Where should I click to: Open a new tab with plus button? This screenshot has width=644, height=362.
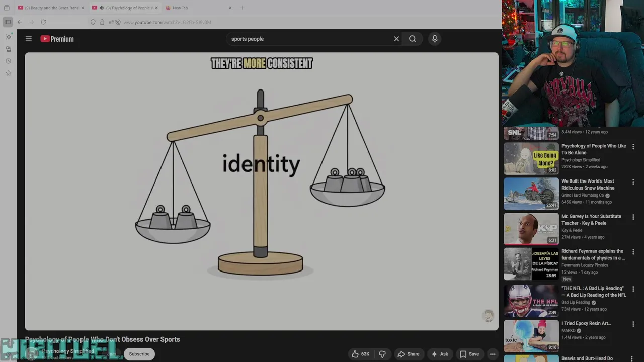coord(243,8)
